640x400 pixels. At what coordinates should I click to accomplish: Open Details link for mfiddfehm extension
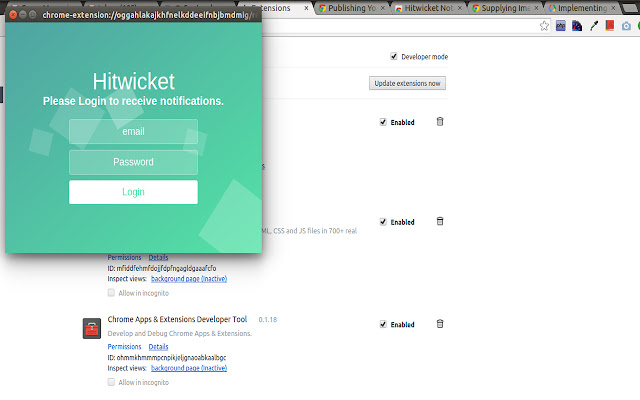[x=158, y=257]
